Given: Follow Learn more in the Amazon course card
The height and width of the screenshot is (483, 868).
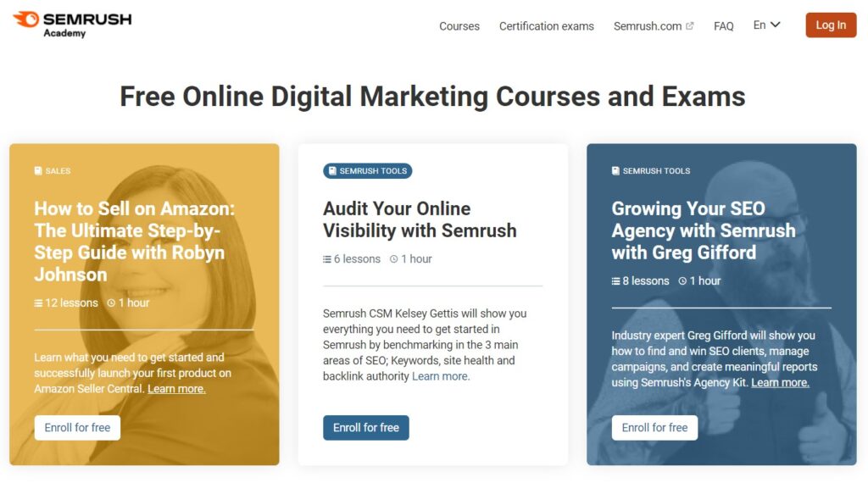Looking at the screenshot, I should 176,388.
